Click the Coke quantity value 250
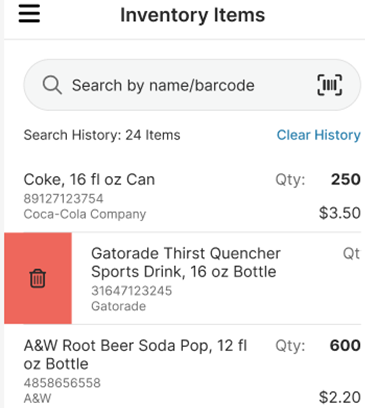The width and height of the screenshot is (365, 408). pos(346,179)
